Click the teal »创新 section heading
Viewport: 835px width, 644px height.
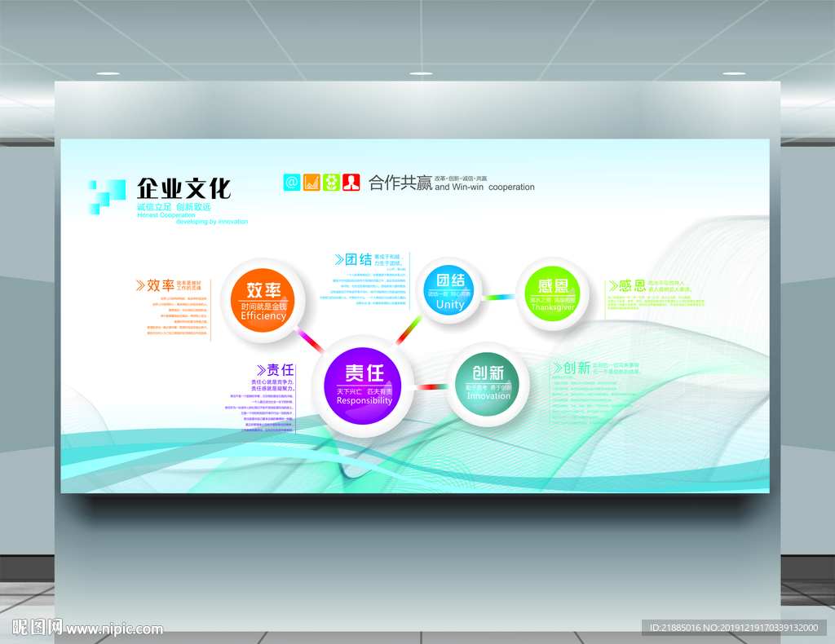coord(572,368)
